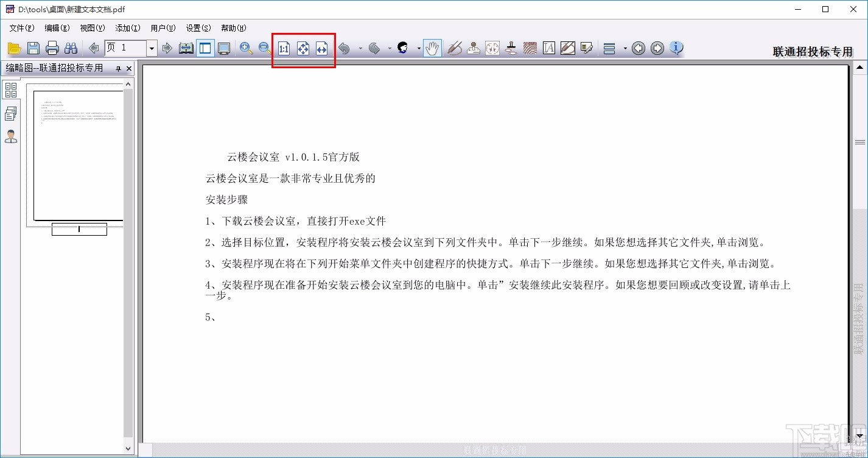The width and height of the screenshot is (868, 458).
Task: Toggle the side panel layout icon
Action: [205, 48]
